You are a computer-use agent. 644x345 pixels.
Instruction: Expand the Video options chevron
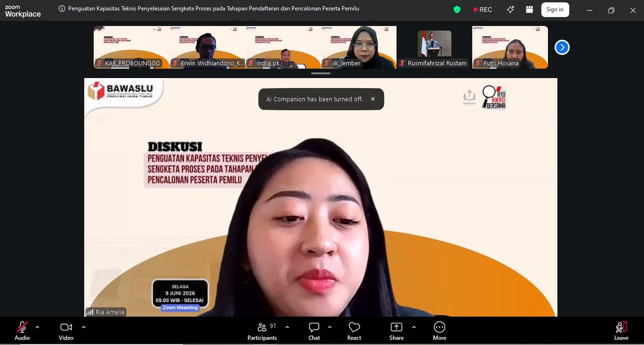point(84,327)
